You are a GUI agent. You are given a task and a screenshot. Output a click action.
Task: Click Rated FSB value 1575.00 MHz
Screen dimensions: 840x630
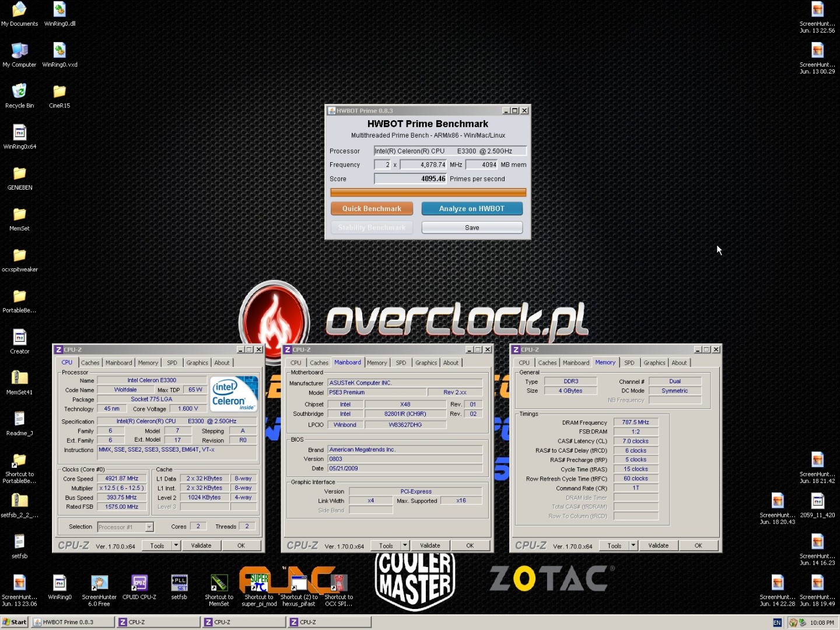click(x=121, y=507)
